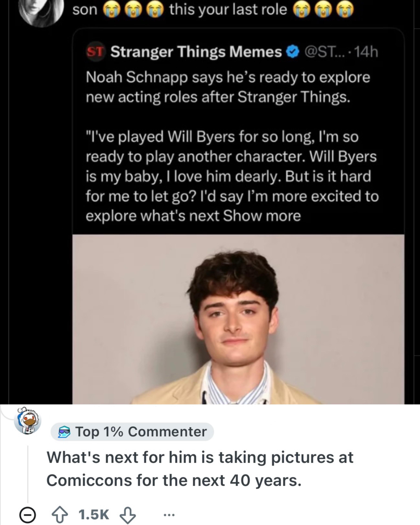
Task: Open the photo of man in tan jacket
Action: tap(238, 319)
